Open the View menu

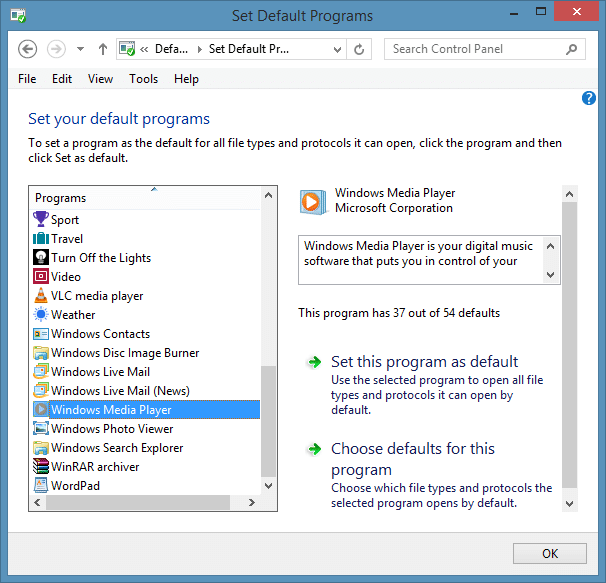pyautogui.click(x=100, y=79)
